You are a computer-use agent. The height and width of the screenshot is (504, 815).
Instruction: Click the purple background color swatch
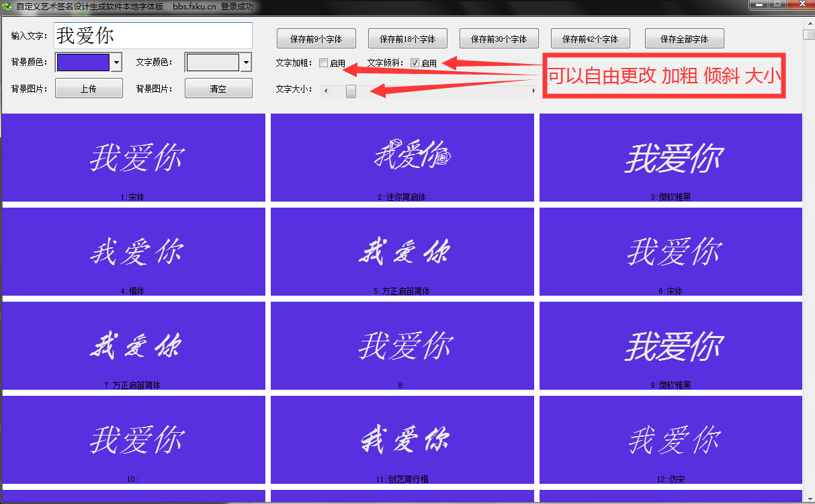tap(83, 62)
